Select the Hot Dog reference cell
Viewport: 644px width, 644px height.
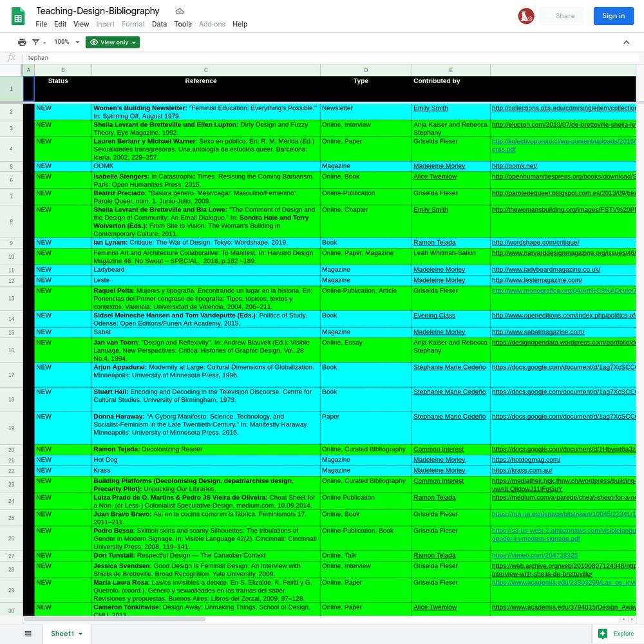click(x=206, y=460)
